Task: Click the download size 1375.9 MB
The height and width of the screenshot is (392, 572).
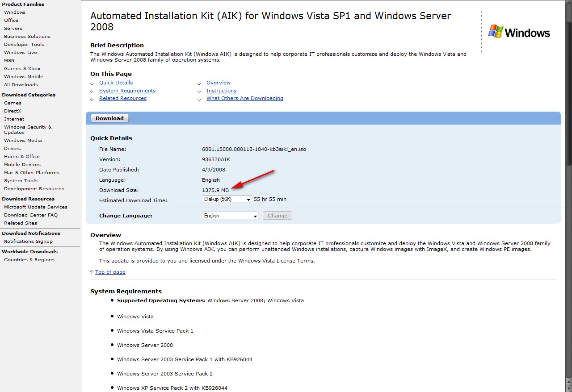Action: coord(215,190)
